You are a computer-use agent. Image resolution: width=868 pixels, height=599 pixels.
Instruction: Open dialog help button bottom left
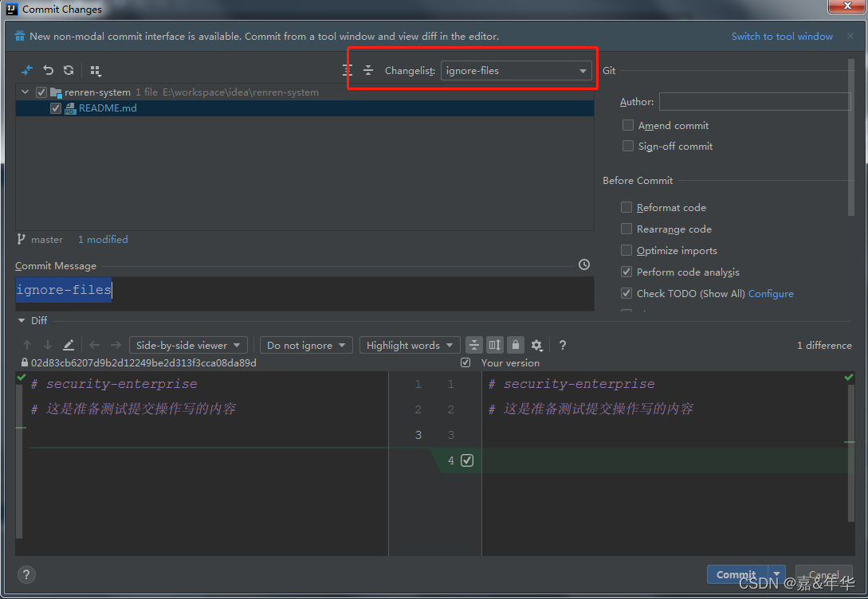click(26, 574)
